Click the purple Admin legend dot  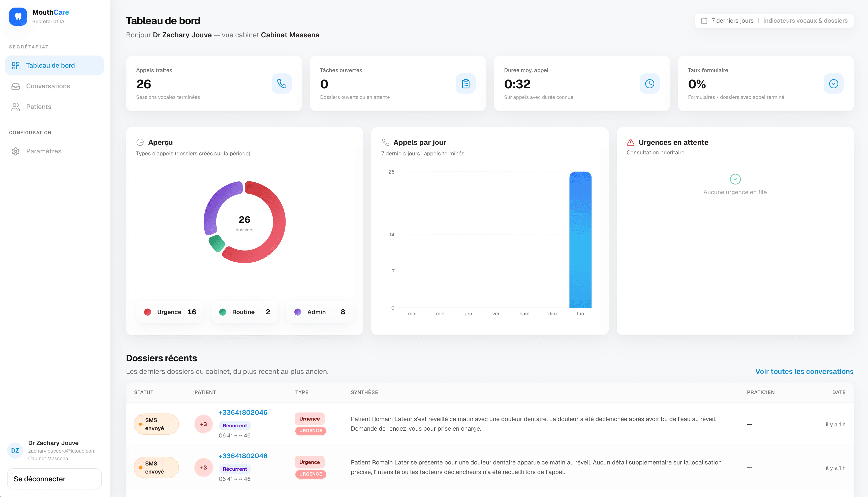(298, 312)
